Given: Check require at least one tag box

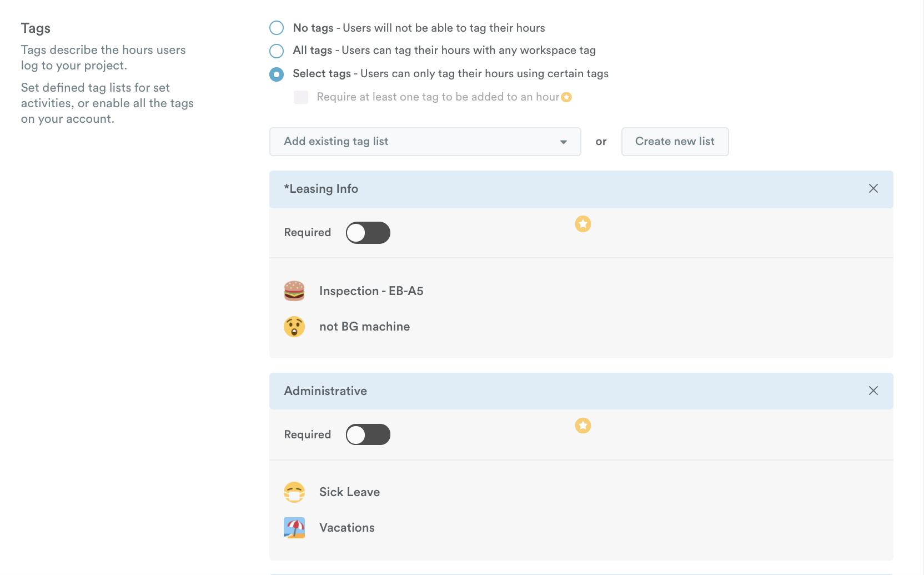Looking at the screenshot, I should pyautogui.click(x=301, y=97).
